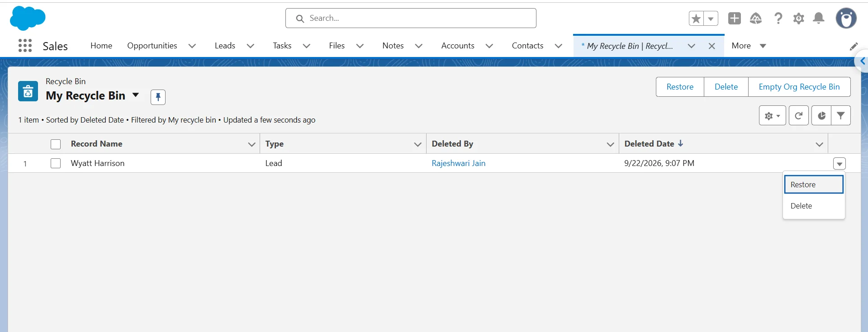Open the Global Actions plus icon
The width and height of the screenshot is (868, 332).
point(735,18)
